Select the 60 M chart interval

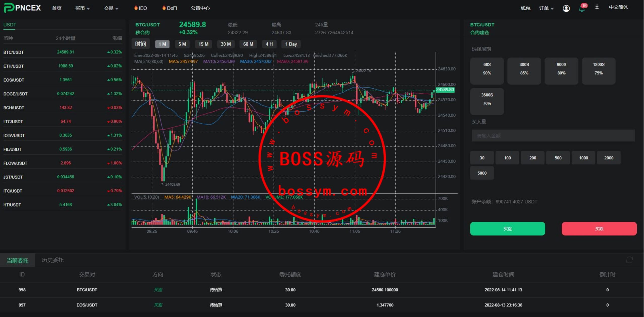coord(248,44)
